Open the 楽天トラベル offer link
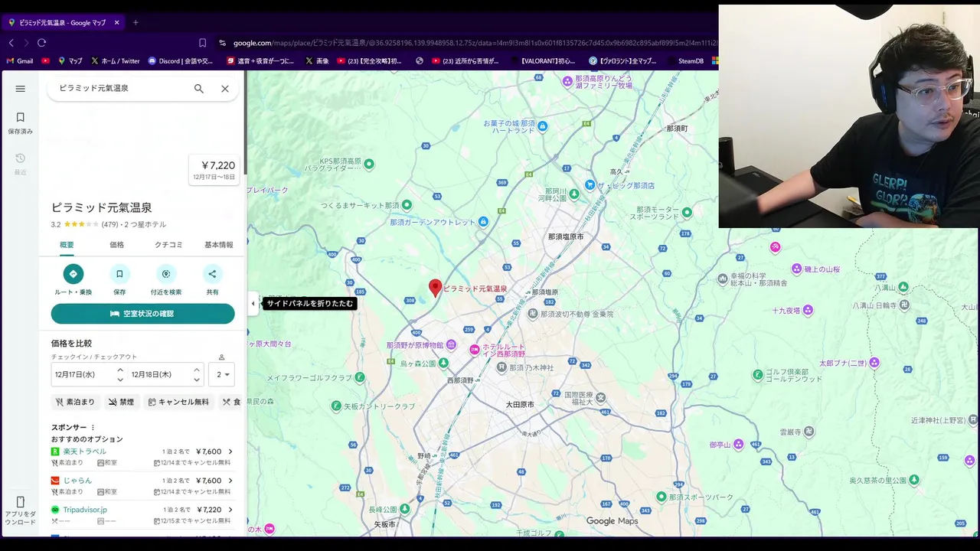The image size is (980, 551). click(84, 452)
